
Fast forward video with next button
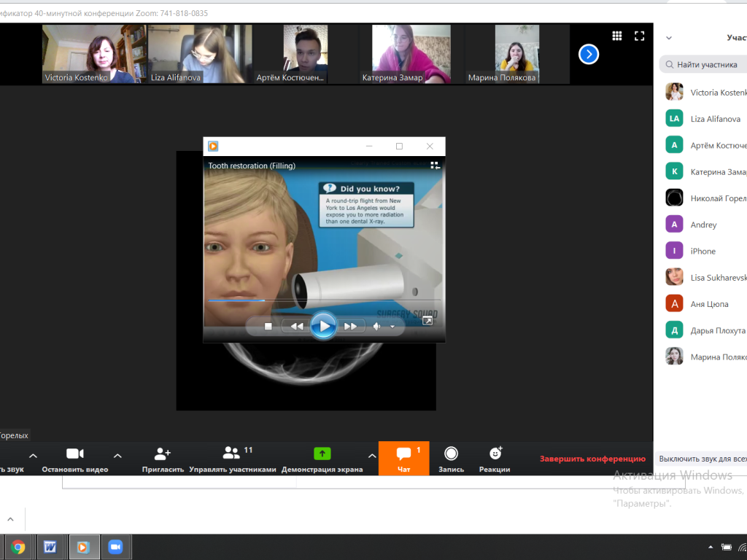(x=351, y=326)
